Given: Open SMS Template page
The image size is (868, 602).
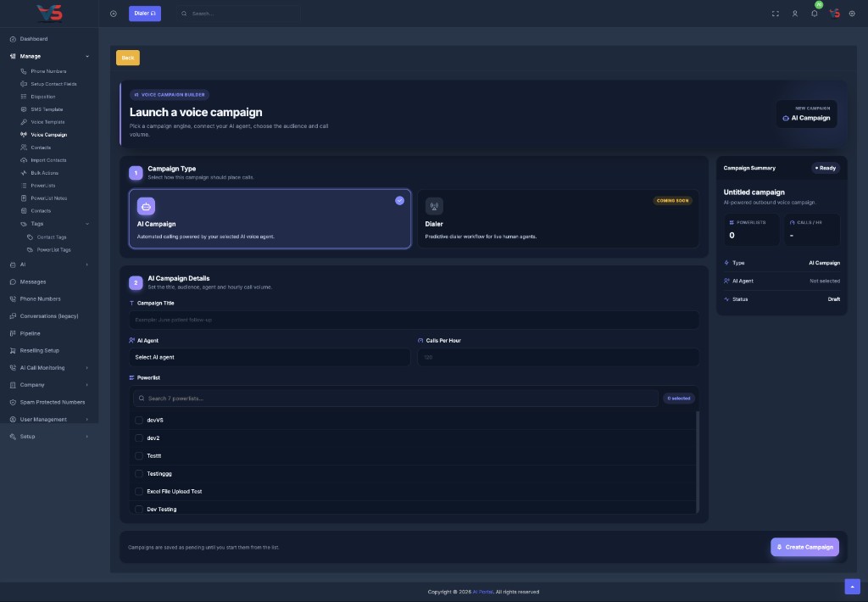Looking at the screenshot, I should (47, 109).
